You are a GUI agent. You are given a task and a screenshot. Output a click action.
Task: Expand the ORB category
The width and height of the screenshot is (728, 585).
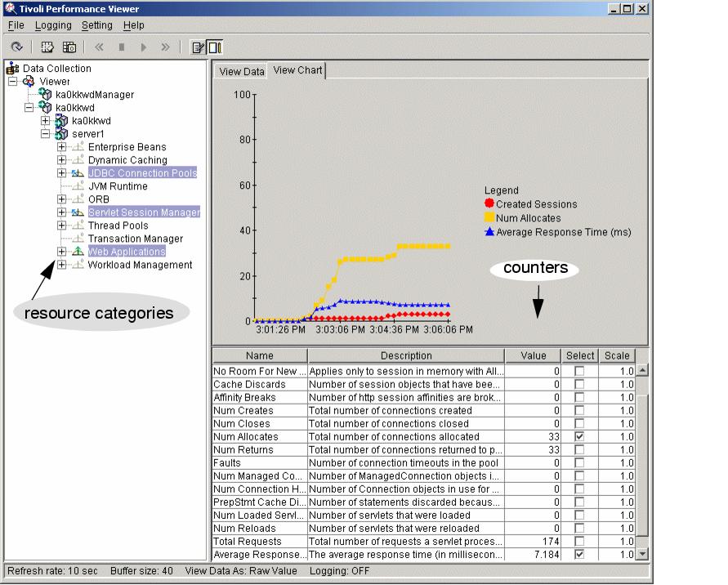61,199
